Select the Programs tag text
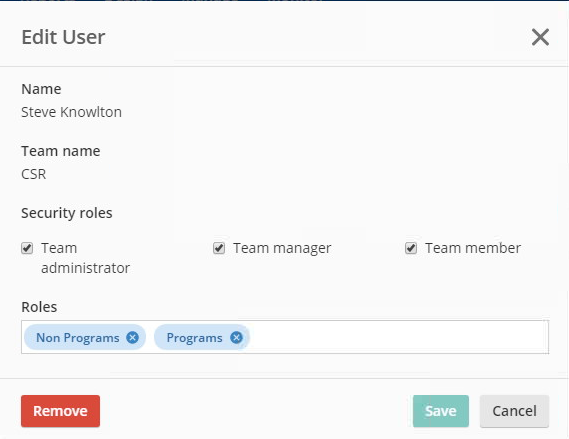Screen dimensions: 569x439 pos(195,338)
